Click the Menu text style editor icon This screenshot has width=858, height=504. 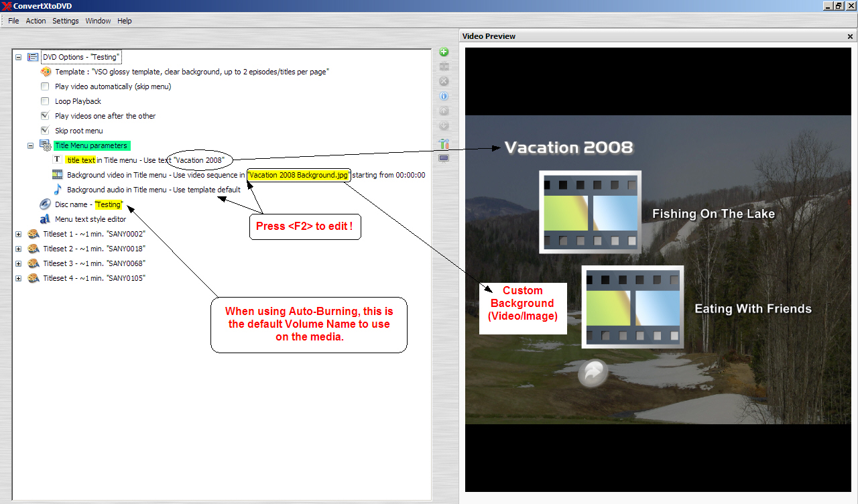pyautogui.click(x=45, y=219)
